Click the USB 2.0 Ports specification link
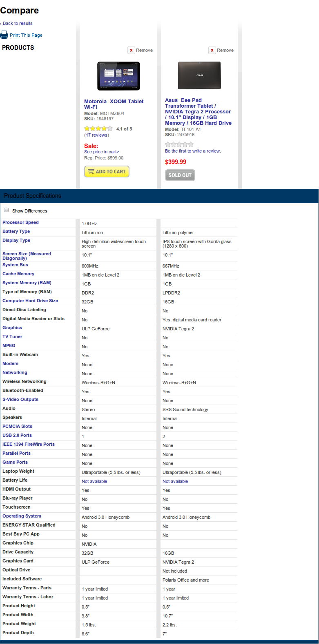 coord(17,435)
